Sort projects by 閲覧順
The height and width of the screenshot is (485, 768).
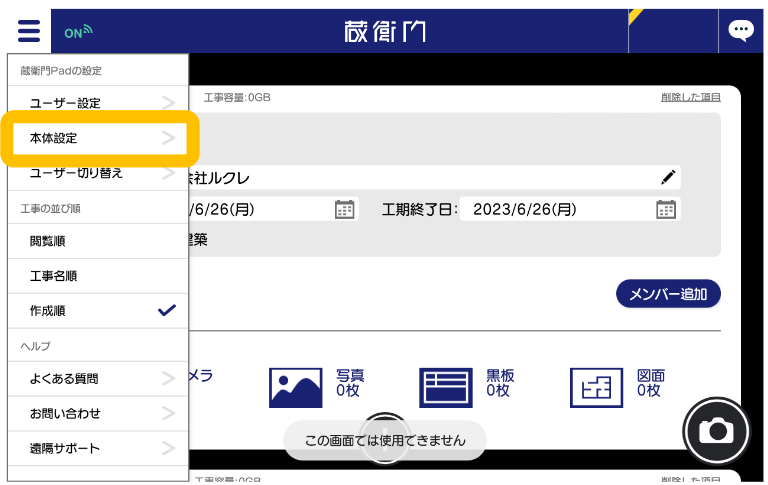pos(98,241)
